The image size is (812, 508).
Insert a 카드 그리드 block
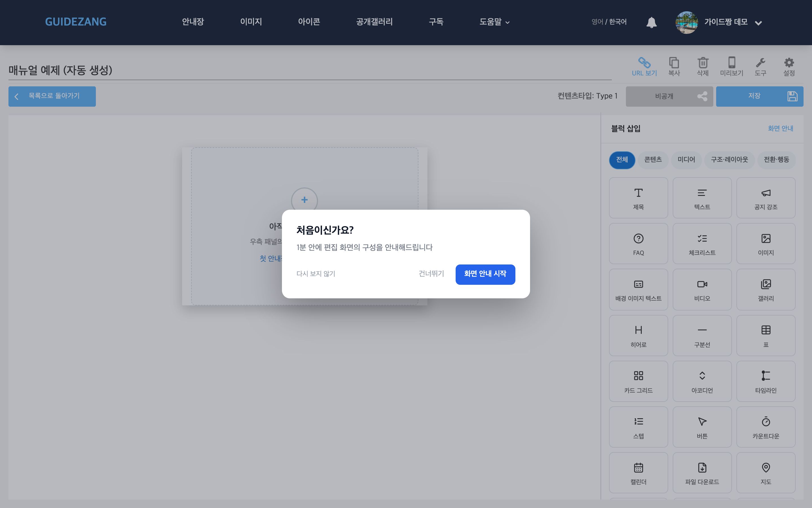pyautogui.click(x=638, y=381)
